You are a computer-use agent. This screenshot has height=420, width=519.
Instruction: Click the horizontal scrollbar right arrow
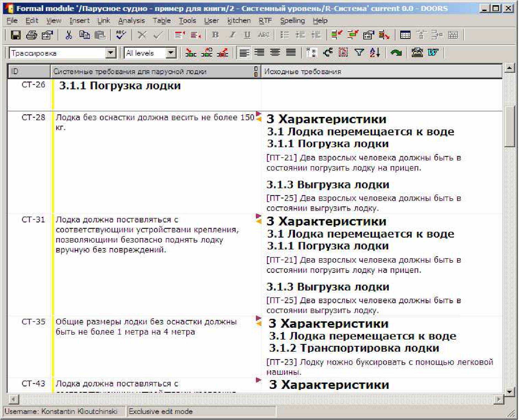point(498,399)
